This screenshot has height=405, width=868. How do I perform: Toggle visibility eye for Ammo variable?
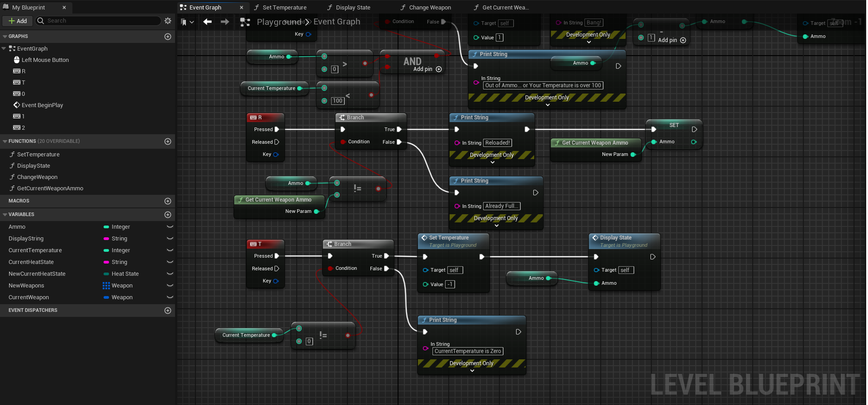click(170, 227)
